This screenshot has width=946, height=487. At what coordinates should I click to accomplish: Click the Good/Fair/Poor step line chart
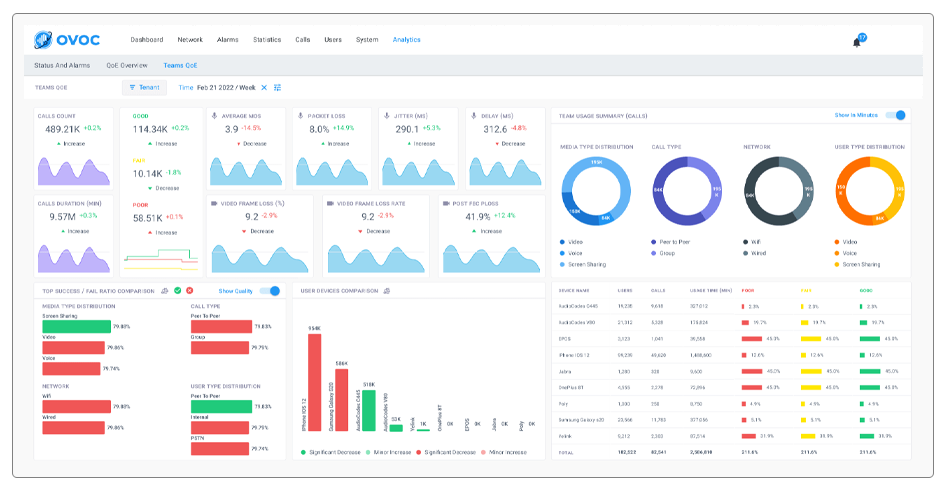pos(161,258)
